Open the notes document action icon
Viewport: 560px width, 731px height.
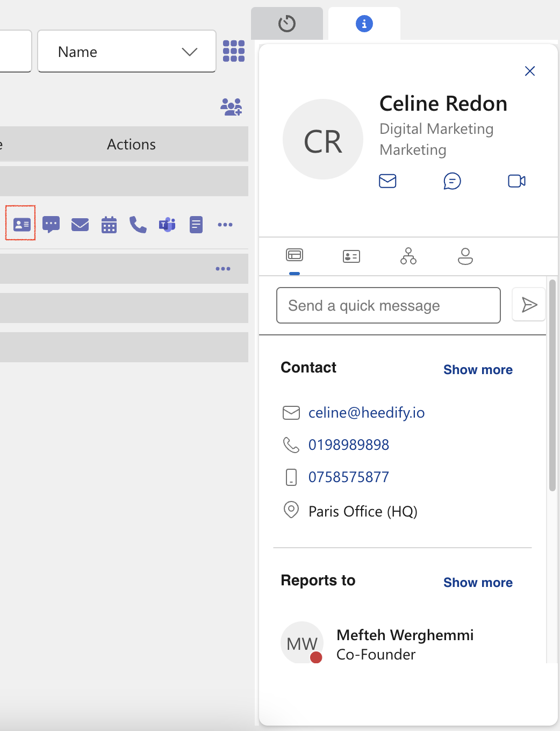196,225
